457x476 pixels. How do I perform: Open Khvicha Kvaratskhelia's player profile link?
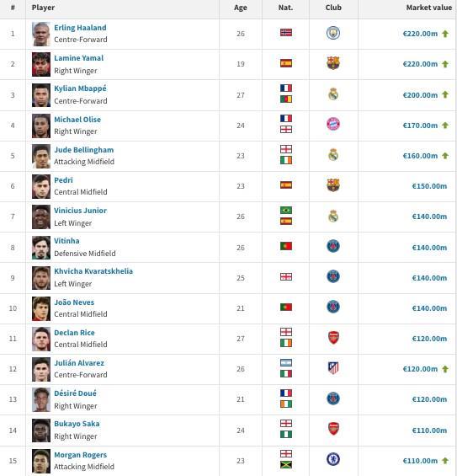coord(93,271)
